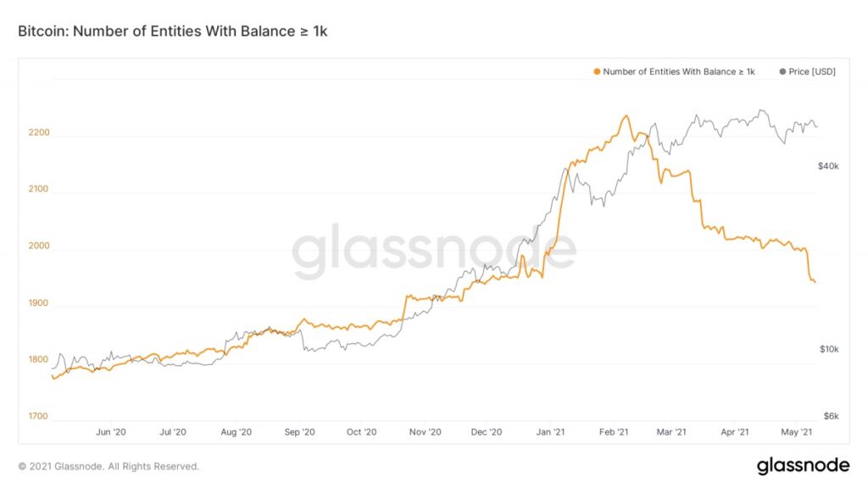This screenshot has width=868, height=488.
Task: Select the Feb '21 x-axis label
Action: pos(612,432)
